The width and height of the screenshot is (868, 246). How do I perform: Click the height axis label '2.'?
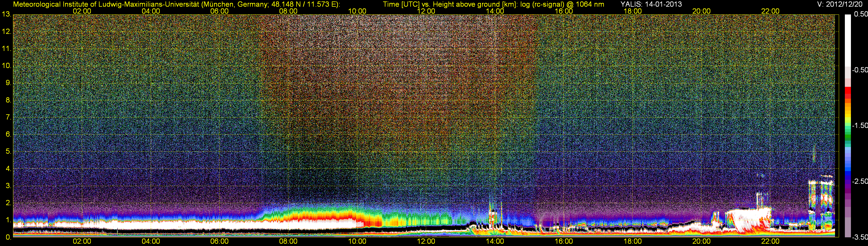click(8, 203)
